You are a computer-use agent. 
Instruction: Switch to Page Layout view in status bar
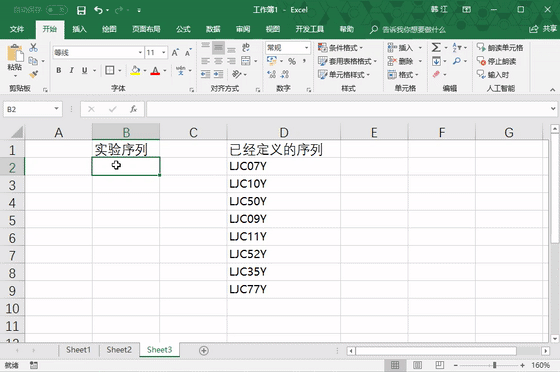point(417,365)
